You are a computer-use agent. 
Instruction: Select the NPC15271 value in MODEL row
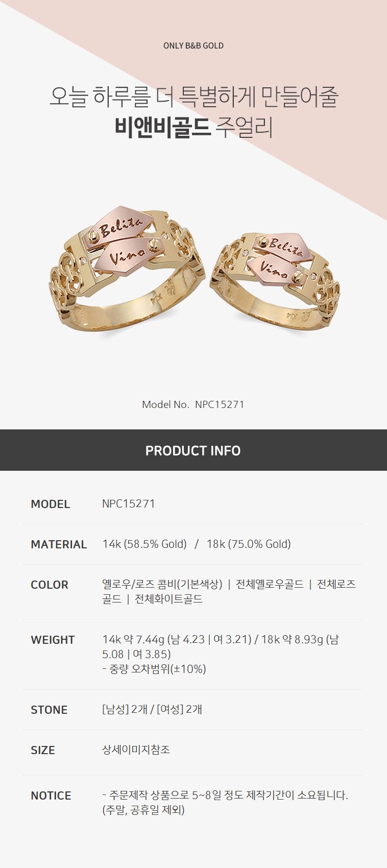click(x=128, y=503)
